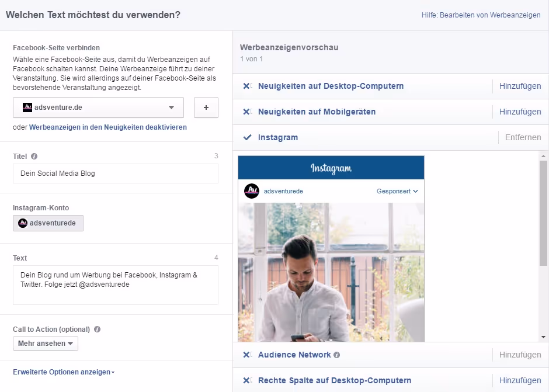The height and width of the screenshot is (392, 549).
Task: Click the info icon beside Call to Action
Action: pos(98,329)
